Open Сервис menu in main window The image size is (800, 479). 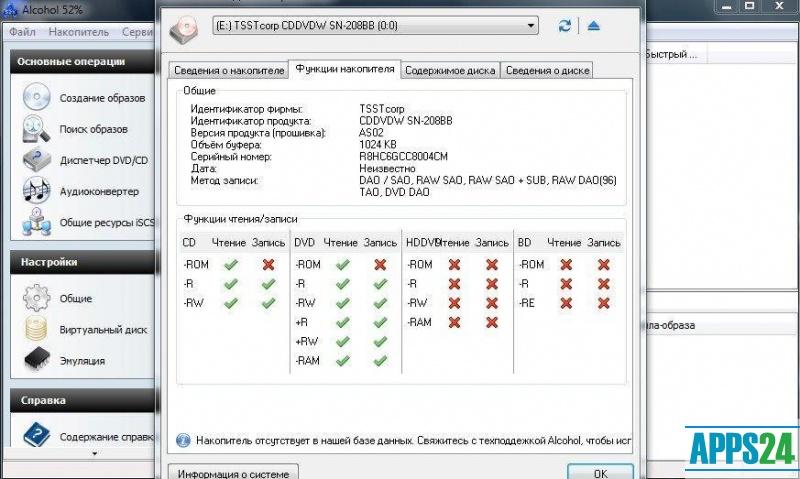point(137,32)
